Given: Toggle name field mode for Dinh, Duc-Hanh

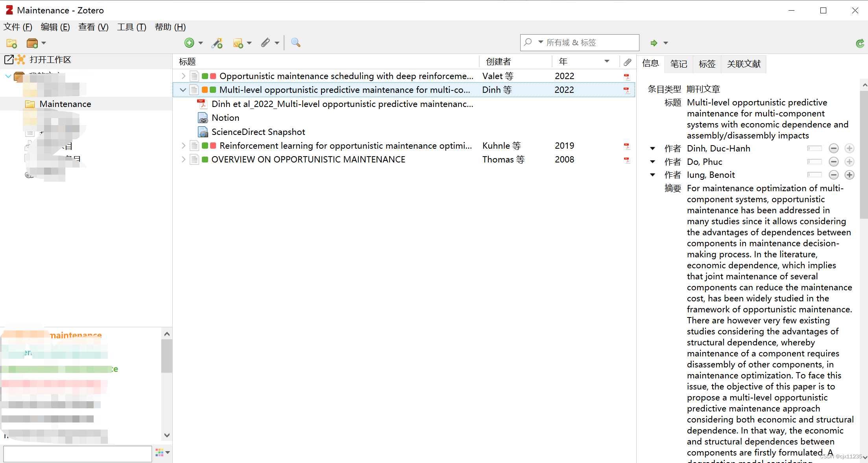Looking at the screenshot, I should [814, 148].
